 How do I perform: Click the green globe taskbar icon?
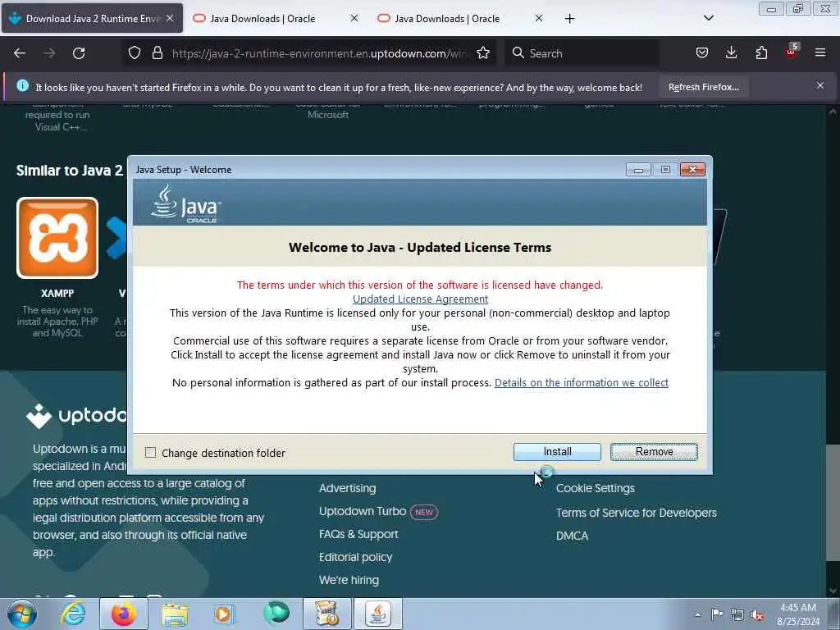coord(276,613)
